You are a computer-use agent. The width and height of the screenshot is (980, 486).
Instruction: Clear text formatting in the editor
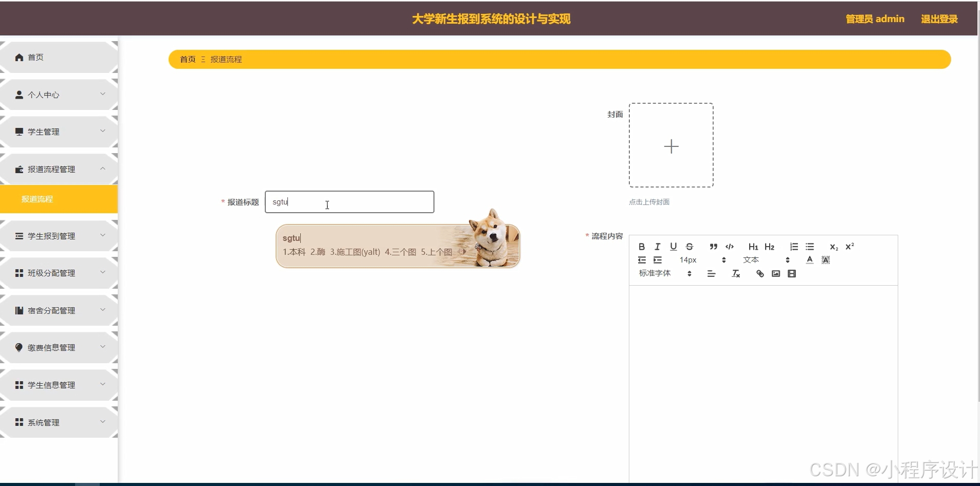click(x=736, y=274)
